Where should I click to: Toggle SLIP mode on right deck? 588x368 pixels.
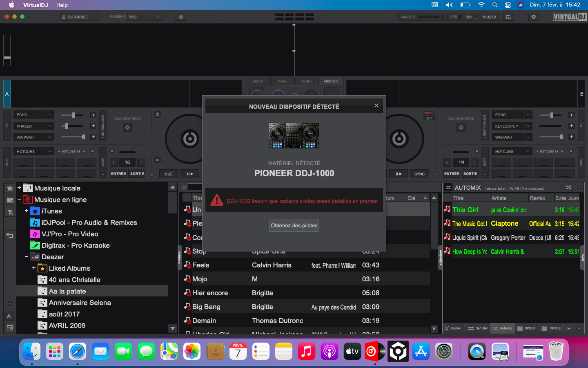[x=429, y=118]
